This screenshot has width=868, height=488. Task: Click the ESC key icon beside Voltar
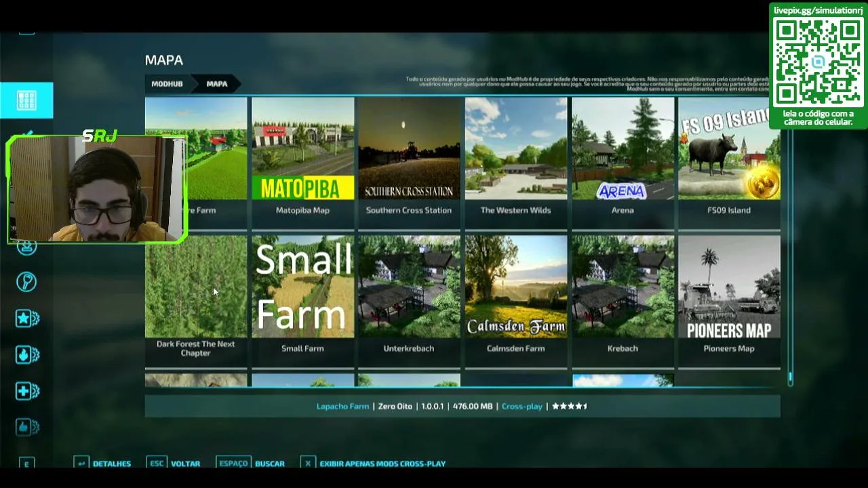tap(157, 464)
